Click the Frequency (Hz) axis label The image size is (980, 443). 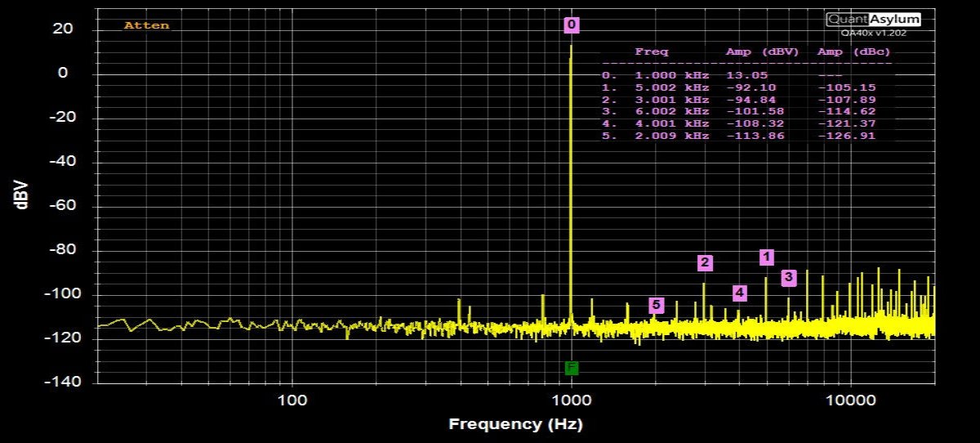[515, 424]
